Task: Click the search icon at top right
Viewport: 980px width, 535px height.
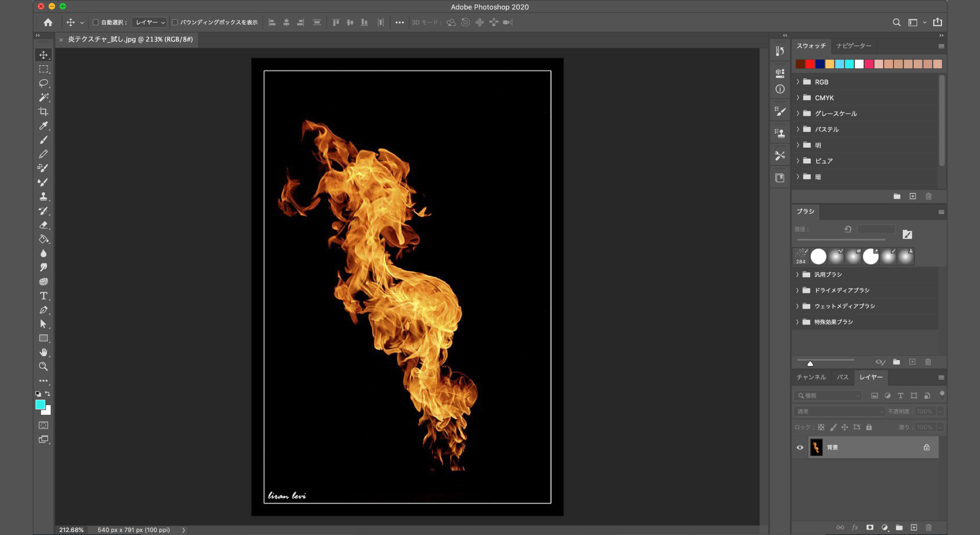Action: pos(896,22)
